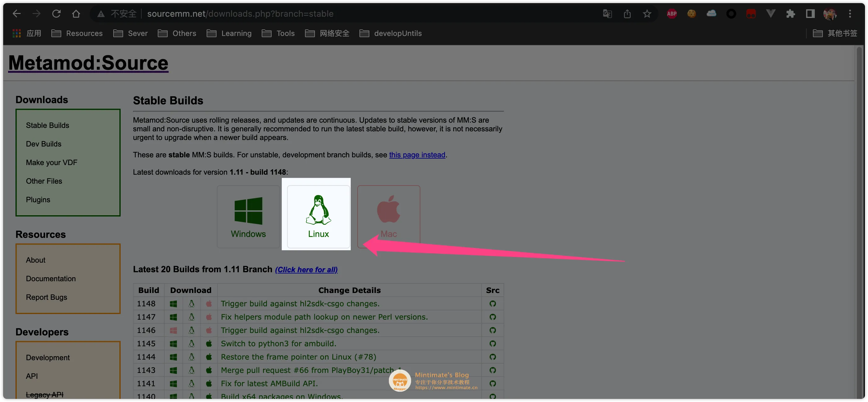
Task: Download Mac package for build 1145
Action: click(209, 344)
